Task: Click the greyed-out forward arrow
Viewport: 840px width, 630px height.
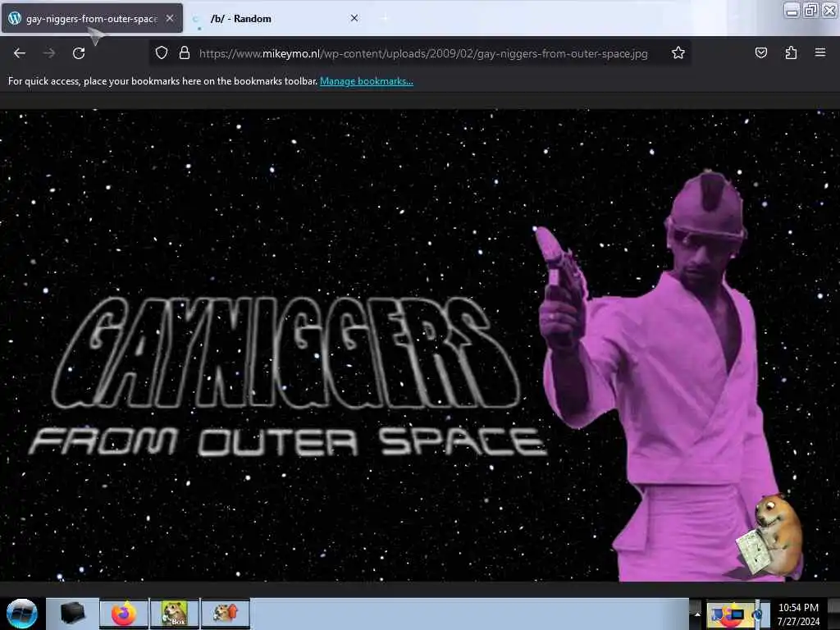Action: click(x=49, y=53)
